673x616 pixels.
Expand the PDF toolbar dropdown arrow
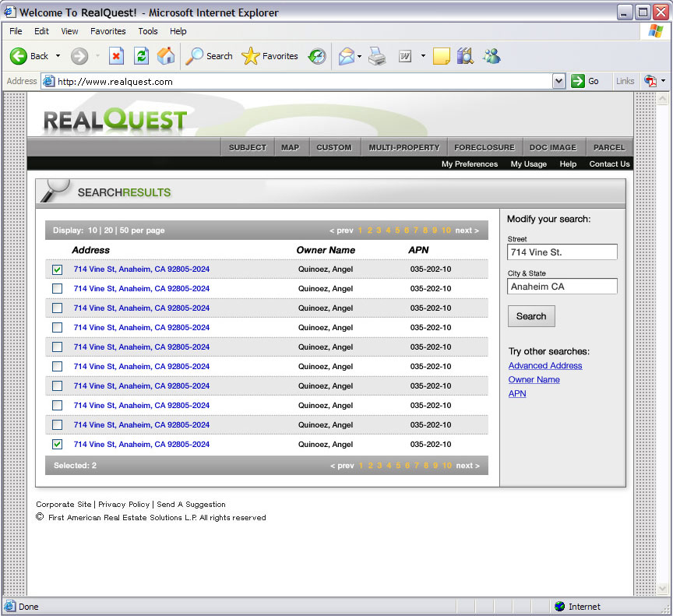pyautogui.click(x=663, y=81)
